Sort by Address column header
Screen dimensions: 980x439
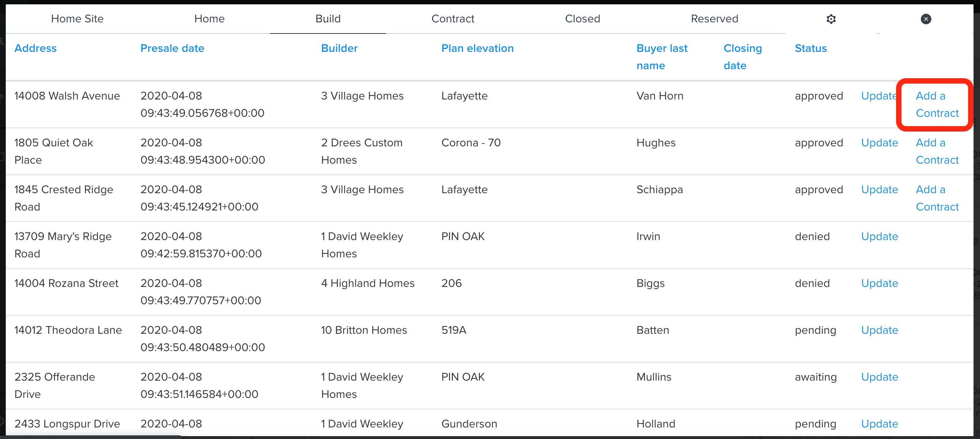(x=35, y=48)
